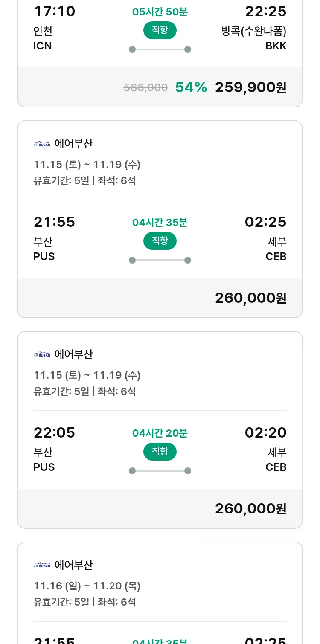Select the 259,900원 discounted fare
320x644 pixels.
click(250, 87)
